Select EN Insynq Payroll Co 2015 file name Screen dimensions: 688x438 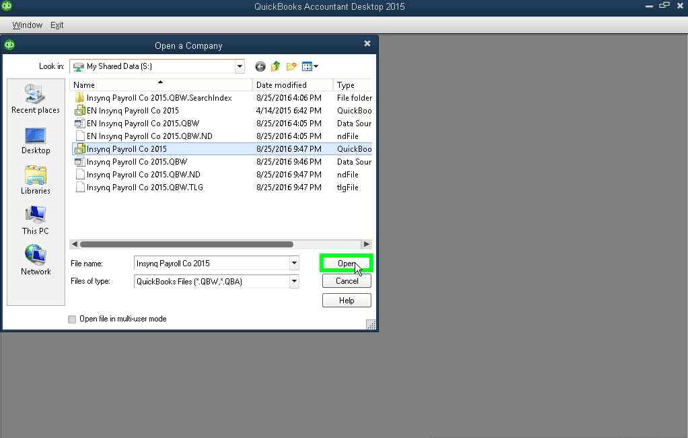[x=133, y=110]
